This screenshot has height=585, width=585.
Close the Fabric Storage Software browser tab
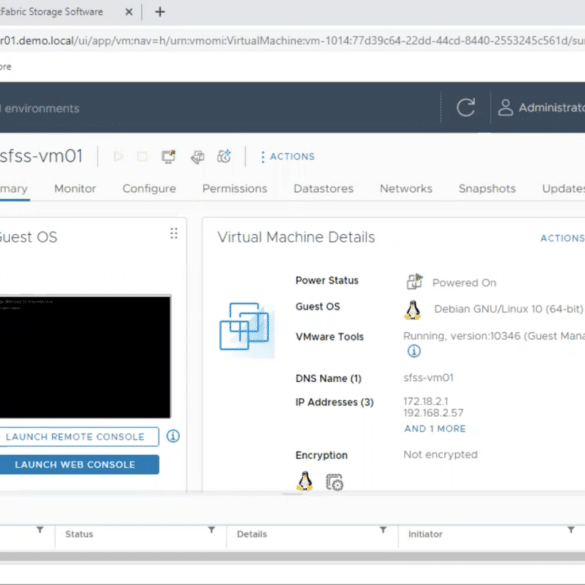pos(129,12)
